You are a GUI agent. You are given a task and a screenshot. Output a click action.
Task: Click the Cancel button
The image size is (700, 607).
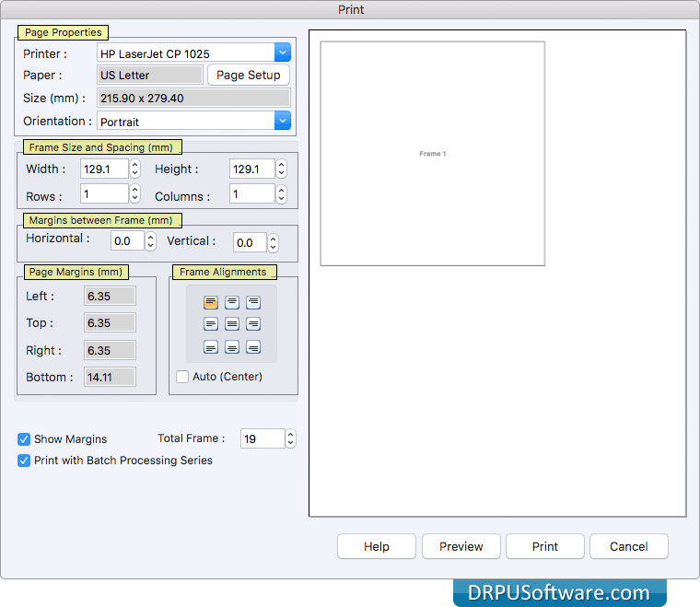[x=628, y=546]
